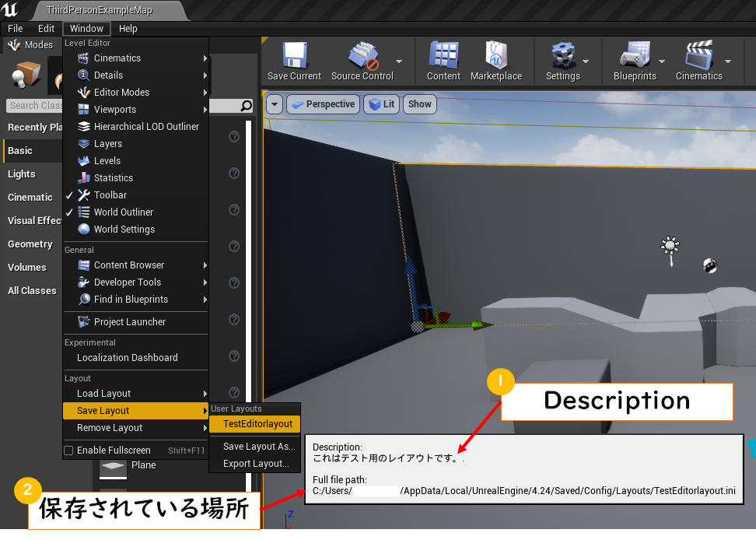
Task: Click help icon beside Developer Tools row
Action: pos(234,283)
